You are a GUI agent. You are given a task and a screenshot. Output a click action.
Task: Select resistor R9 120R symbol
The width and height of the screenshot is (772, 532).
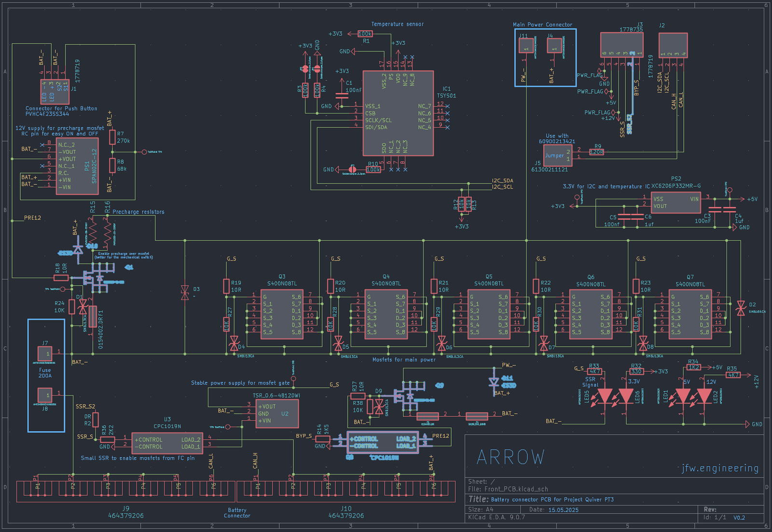pos(597,152)
